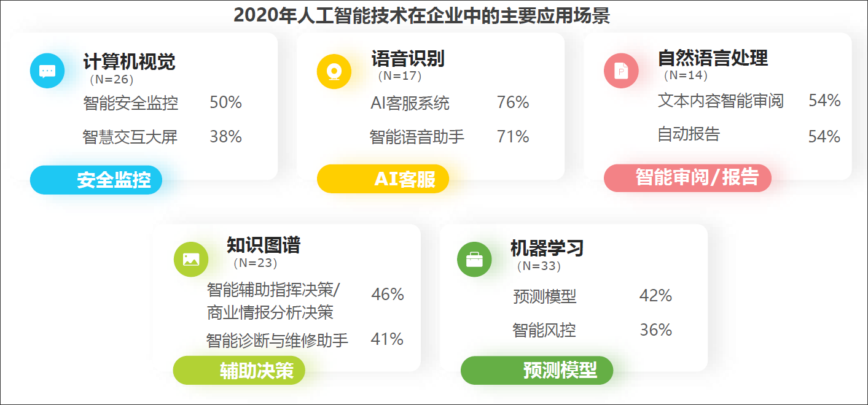Viewport: 868px width, 405px height.
Task: Click the 知识图谱 card heading
Action: 264,245
